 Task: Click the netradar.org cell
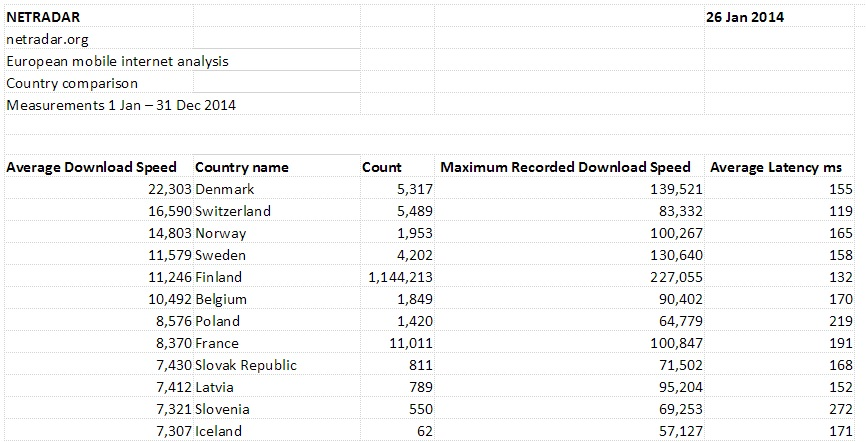click(x=48, y=39)
